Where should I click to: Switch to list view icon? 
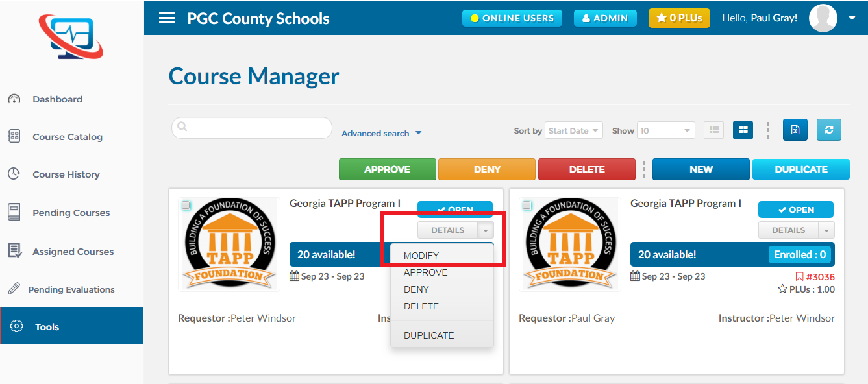[713, 130]
